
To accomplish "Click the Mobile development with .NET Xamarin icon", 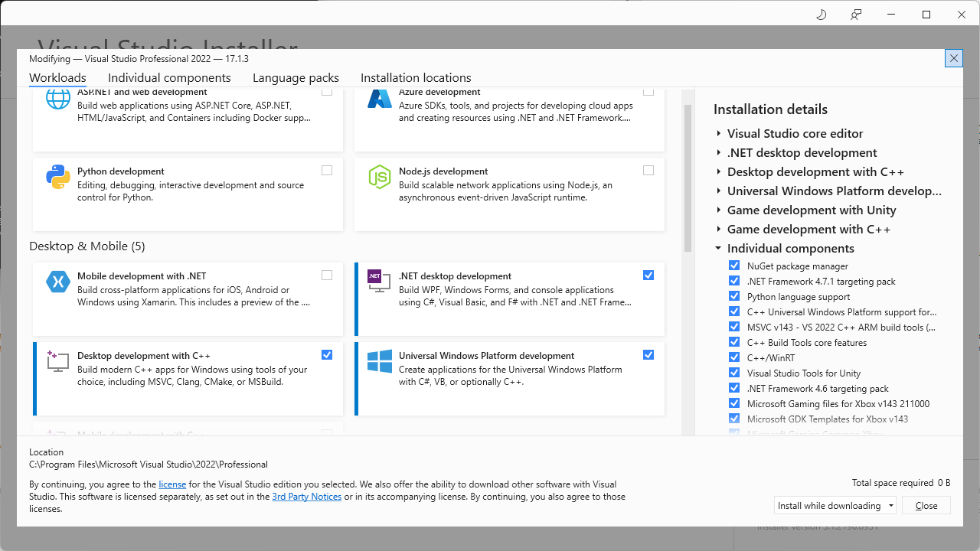I will [58, 282].
